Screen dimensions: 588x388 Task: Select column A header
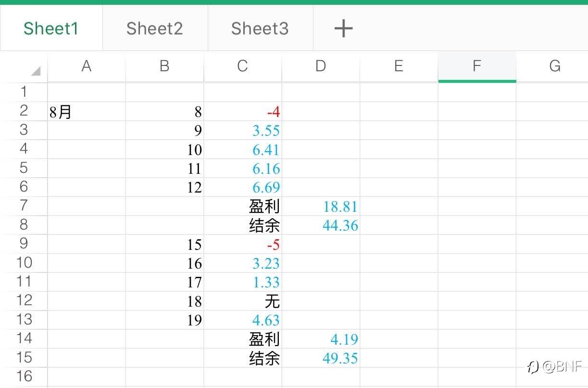[87, 66]
